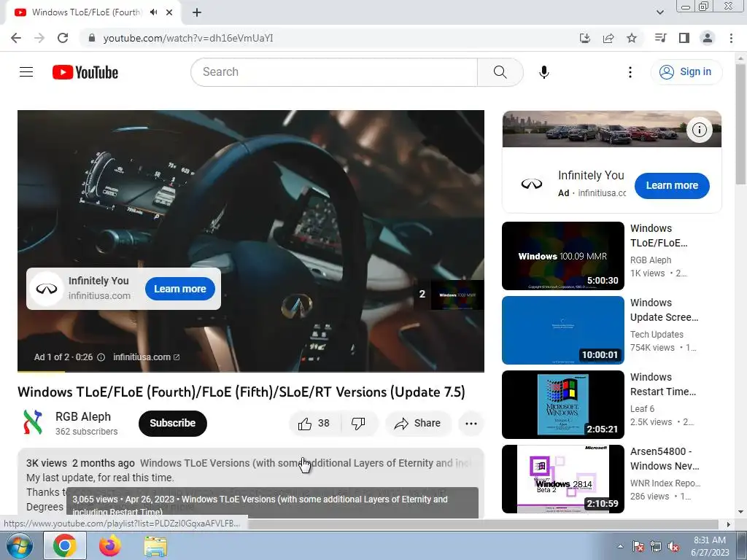The height and width of the screenshot is (560, 747).
Task: Click the Share button
Action: (418, 424)
